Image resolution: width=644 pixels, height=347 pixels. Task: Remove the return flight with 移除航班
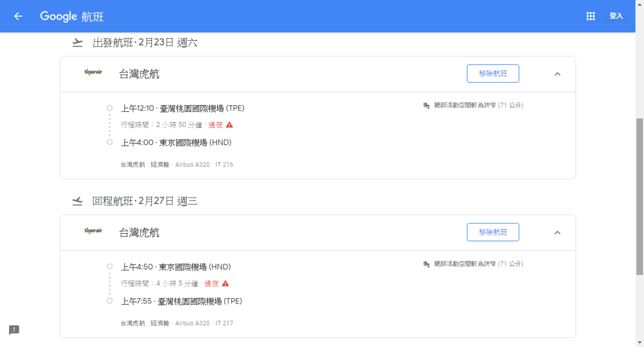tap(493, 232)
